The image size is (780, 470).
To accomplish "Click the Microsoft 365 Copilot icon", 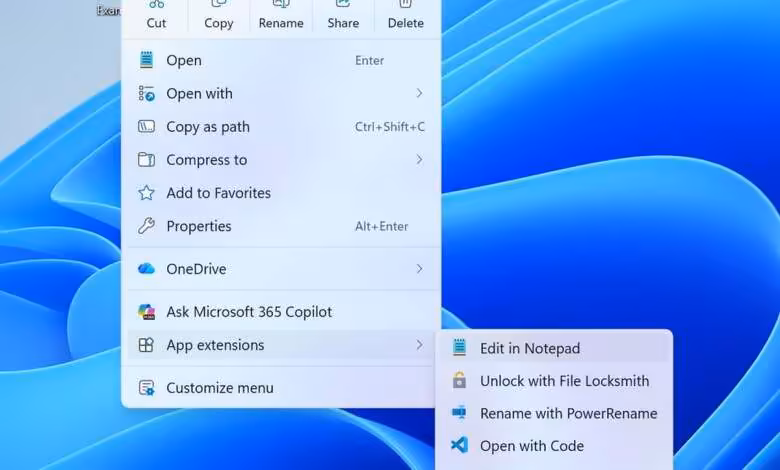I will pyautogui.click(x=146, y=312).
